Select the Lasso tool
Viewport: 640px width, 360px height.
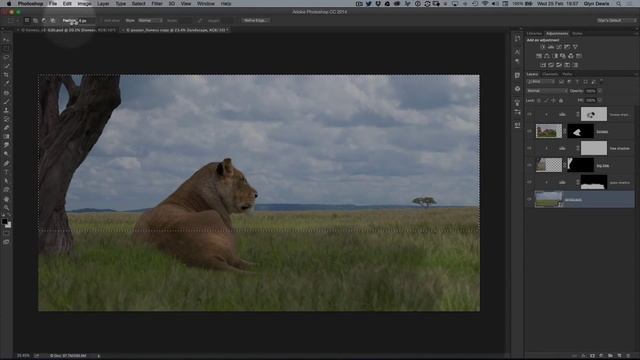(x=6, y=57)
